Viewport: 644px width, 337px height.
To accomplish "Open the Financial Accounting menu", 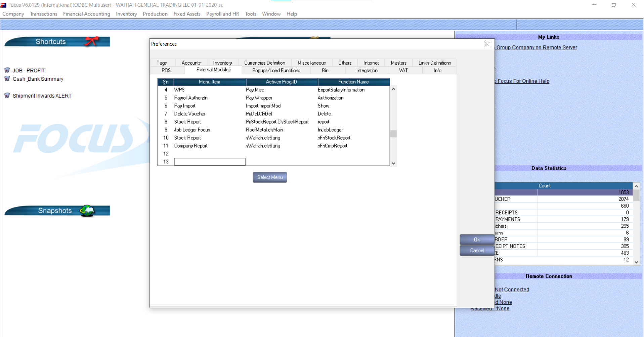I will [x=86, y=14].
